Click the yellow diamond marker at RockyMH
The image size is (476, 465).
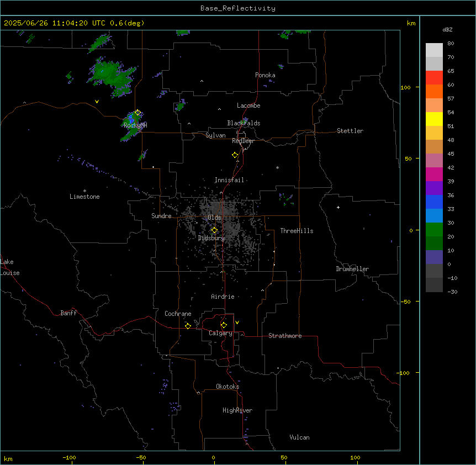coord(137,113)
